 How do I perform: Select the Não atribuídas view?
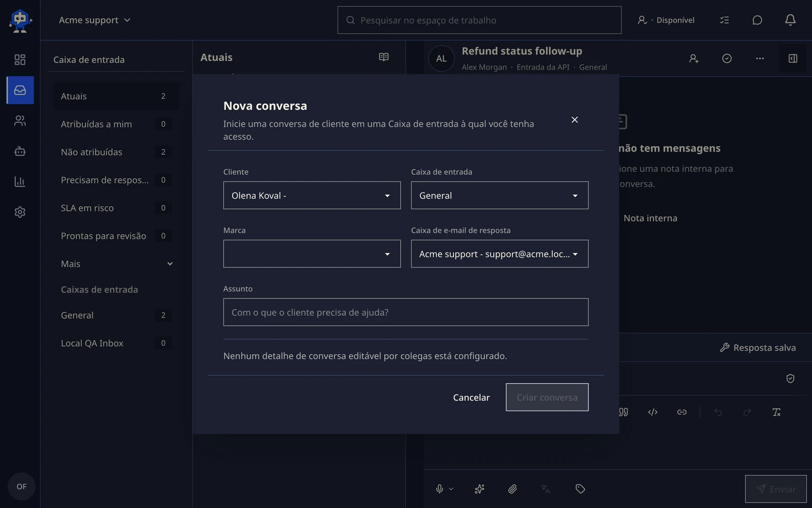[116, 152]
